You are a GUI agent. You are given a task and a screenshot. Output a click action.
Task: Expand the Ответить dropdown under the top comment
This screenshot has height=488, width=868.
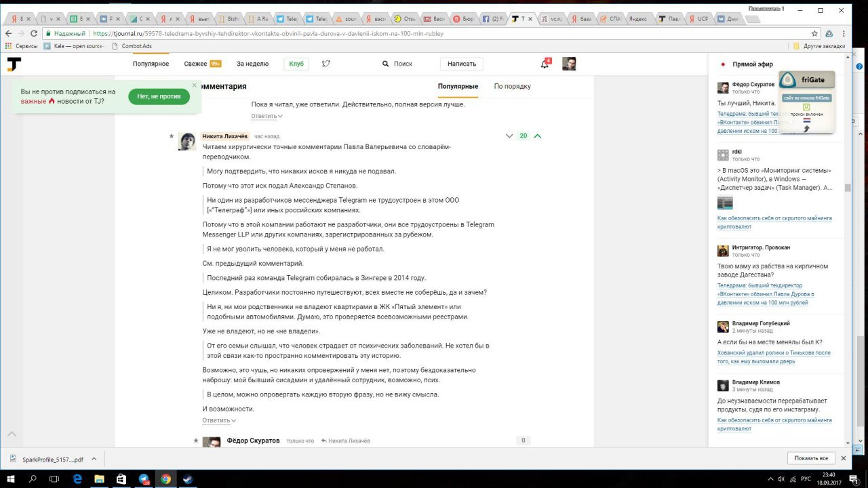pyautogui.click(x=267, y=116)
